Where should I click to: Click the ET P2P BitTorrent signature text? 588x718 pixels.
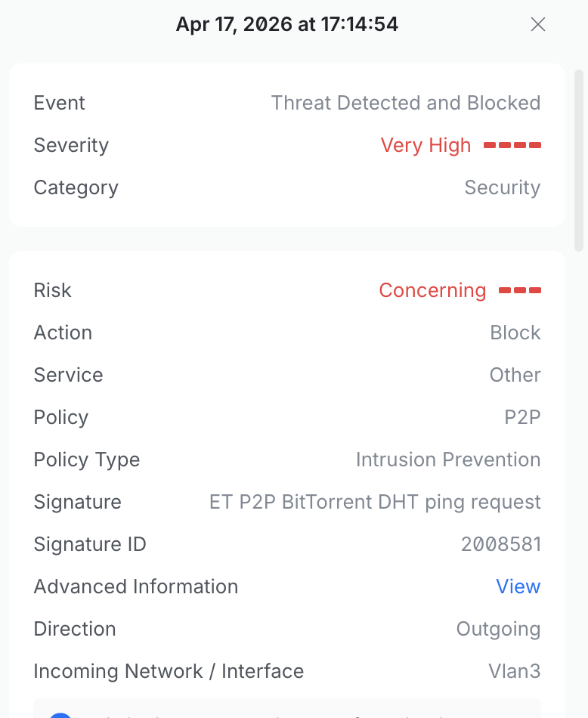(x=375, y=502)
